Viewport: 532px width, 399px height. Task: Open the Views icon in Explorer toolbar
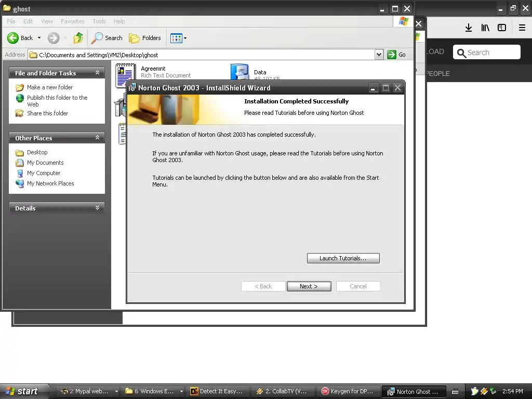tap(177, 38)
